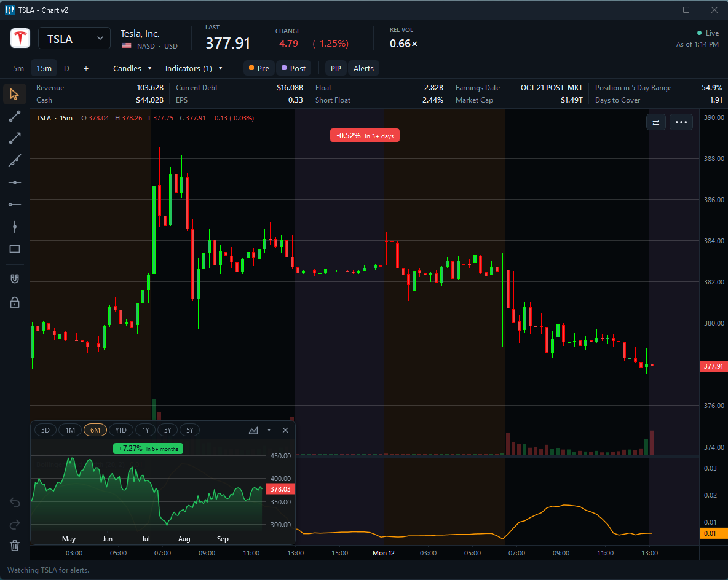Click the Tesla logo icon
Viewport: 728px width, 580px height.
point(20,38)
